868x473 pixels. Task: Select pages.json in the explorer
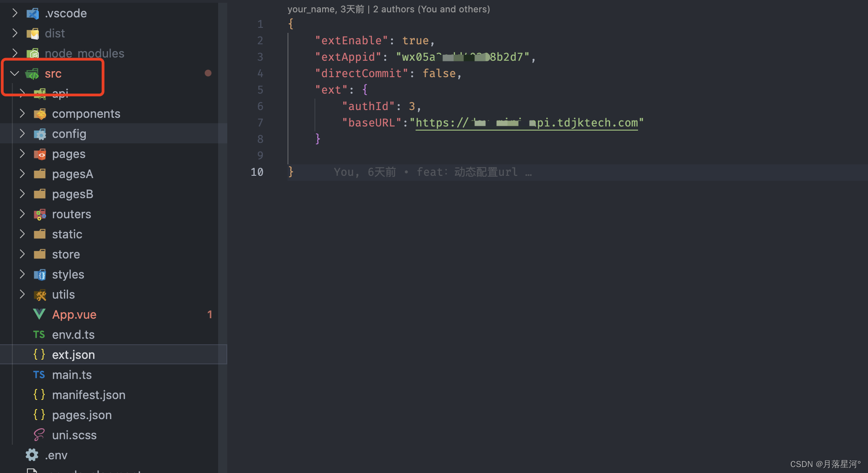click(82, 415)
